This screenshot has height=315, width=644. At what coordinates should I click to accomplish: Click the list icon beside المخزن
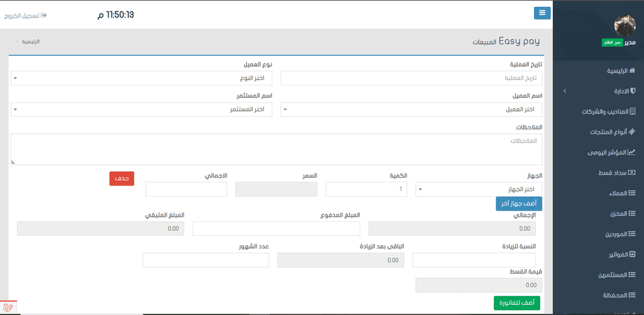click(633, 214)
